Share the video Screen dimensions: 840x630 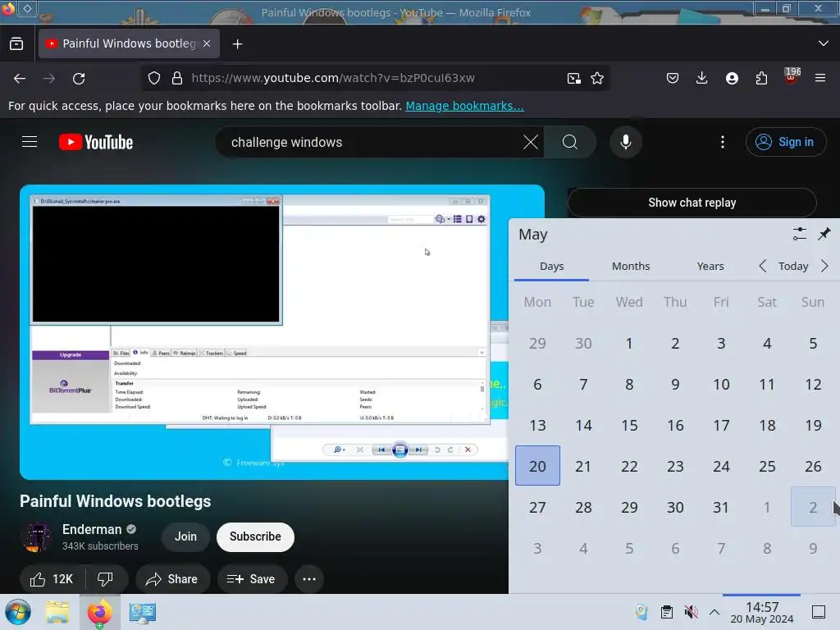[x=172, y=579]
